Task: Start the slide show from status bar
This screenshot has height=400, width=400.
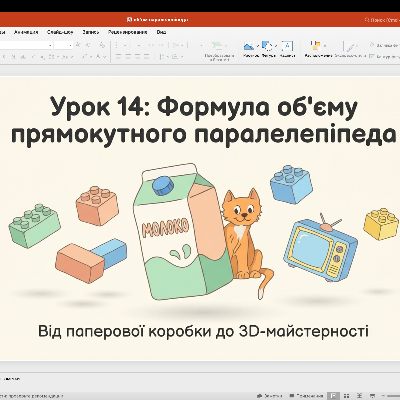Action: pyautogui.click(x=372, y=396)
